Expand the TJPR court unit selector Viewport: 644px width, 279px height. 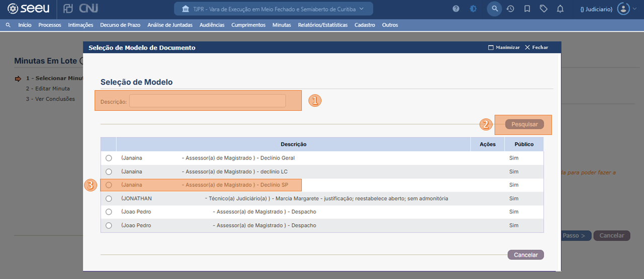click(x=274, y=9)
